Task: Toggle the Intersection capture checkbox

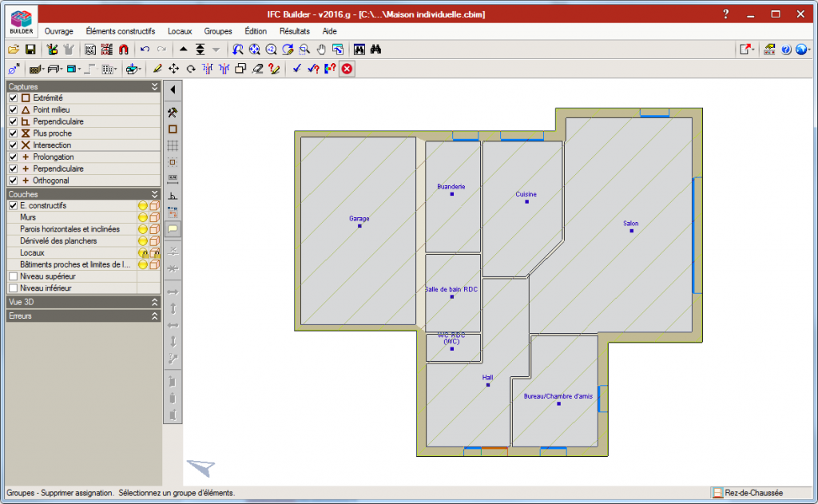Action: (13, 145)
